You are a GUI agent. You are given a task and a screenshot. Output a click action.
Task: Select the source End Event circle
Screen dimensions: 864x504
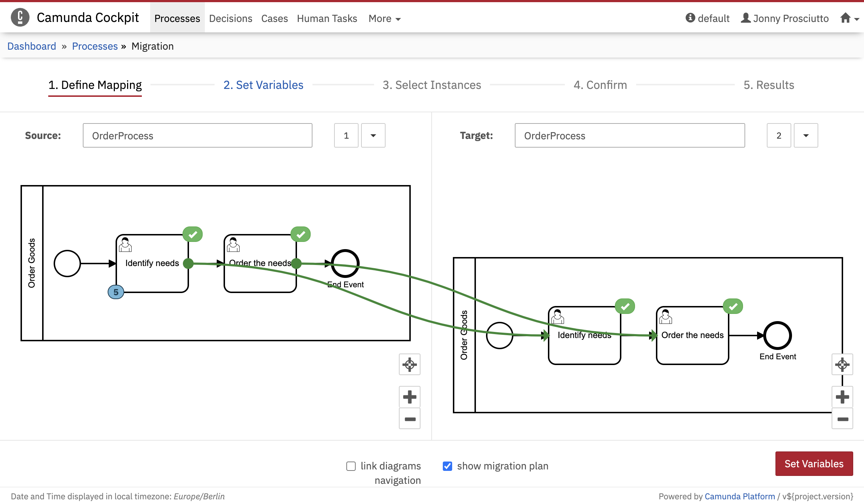[x=345, y=264]
